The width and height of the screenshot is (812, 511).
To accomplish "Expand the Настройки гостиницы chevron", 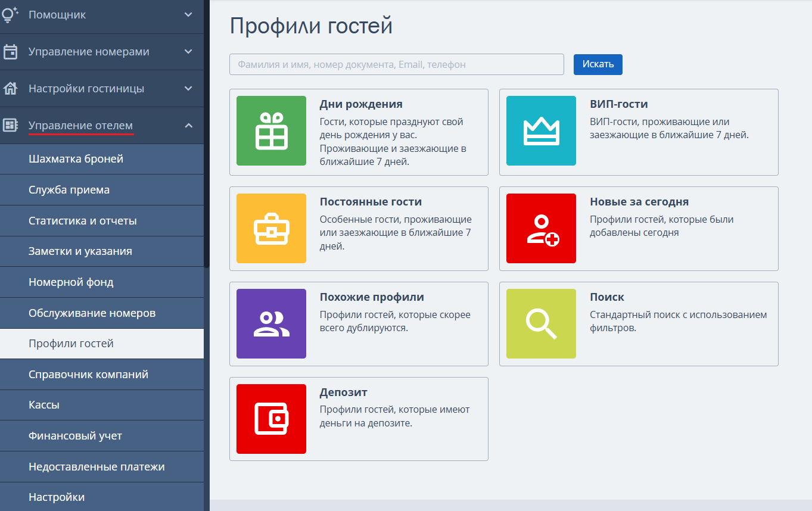I will pyautogui.click(x=188, y=89).
